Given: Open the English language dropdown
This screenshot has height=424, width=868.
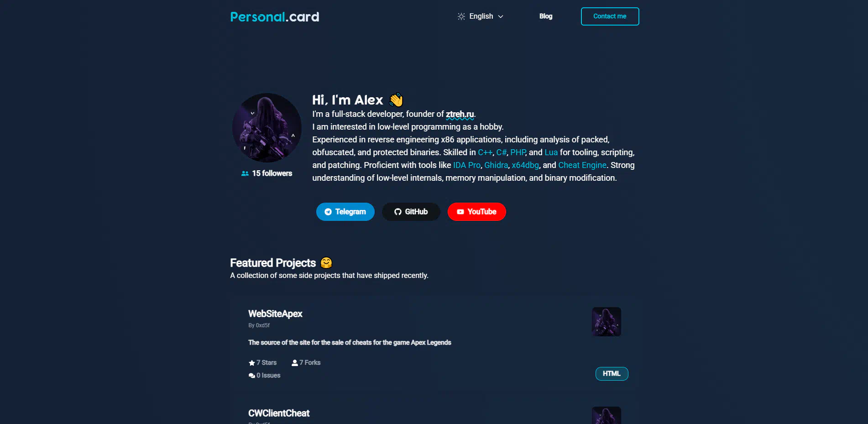Looking at the screenshot, I should tap(481, 16).
